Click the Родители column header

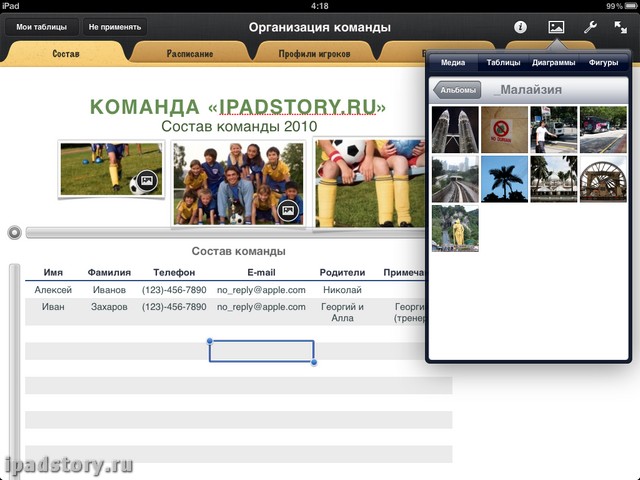(342, 272)
